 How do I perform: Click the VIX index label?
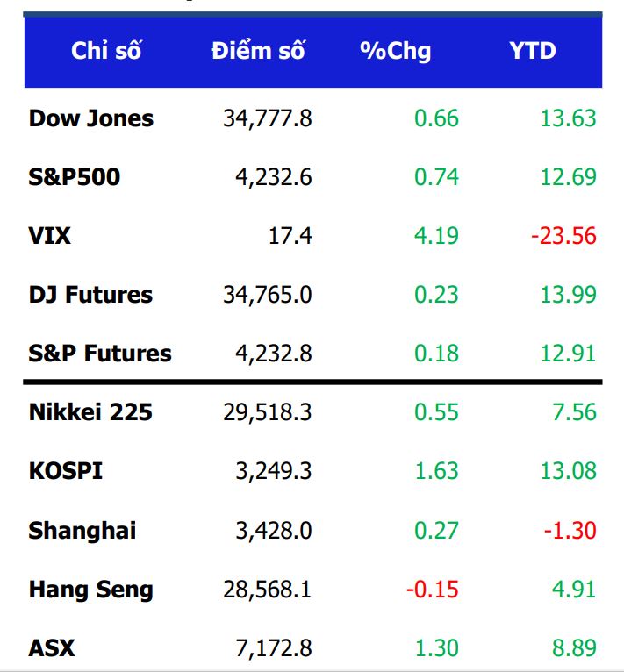click(50, 236)
